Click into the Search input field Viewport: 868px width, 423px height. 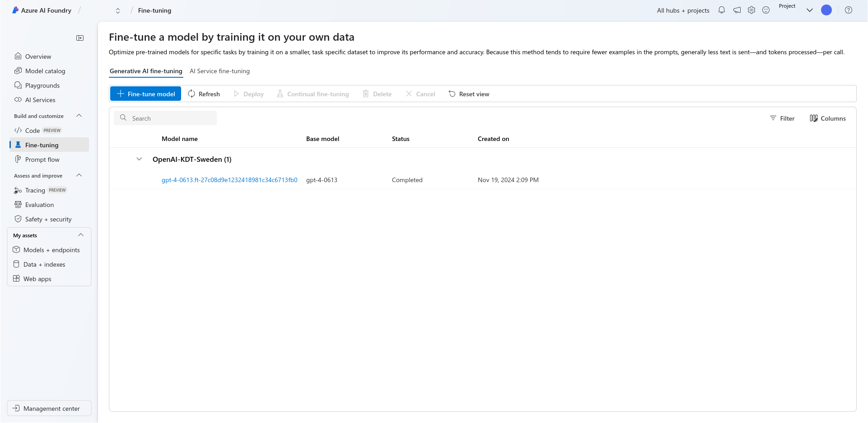tap(165, 118)
